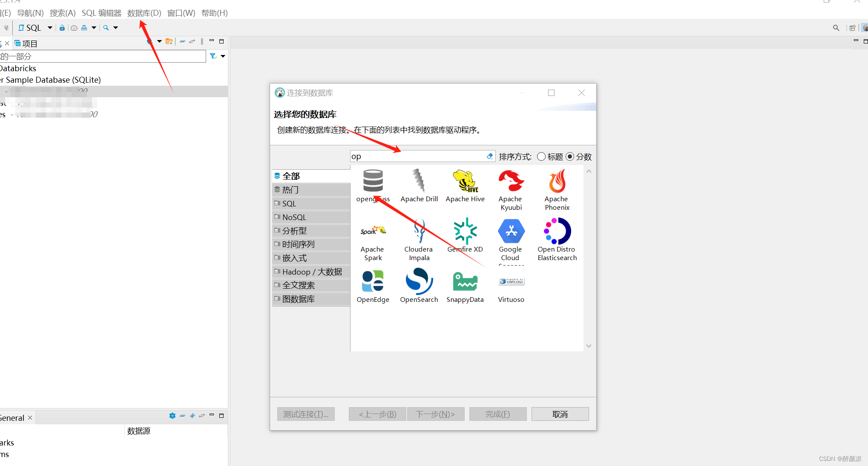Select the Apache Phoenix driver

coord(557,183)
